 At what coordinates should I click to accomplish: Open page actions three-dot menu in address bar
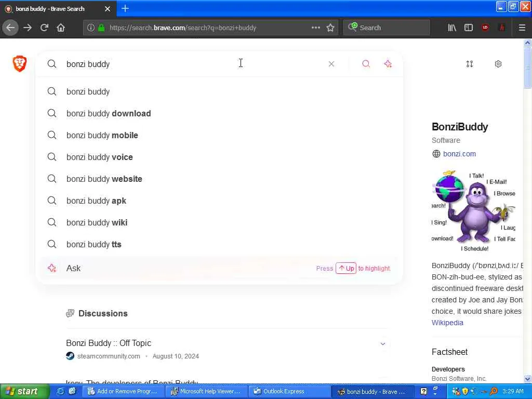pos(315,28)
